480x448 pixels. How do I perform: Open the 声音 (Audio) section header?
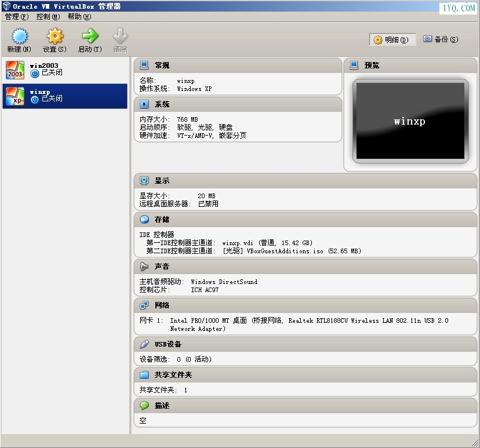pyautogui.click(x=305, y=267)
